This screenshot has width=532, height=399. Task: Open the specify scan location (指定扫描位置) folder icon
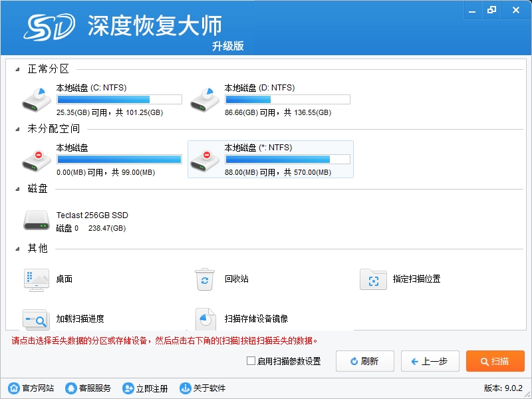coord(373,279)
